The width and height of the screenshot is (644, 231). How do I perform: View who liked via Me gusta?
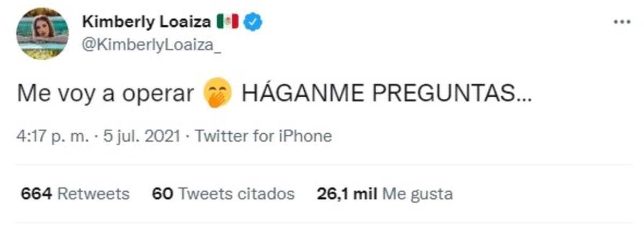417,193
